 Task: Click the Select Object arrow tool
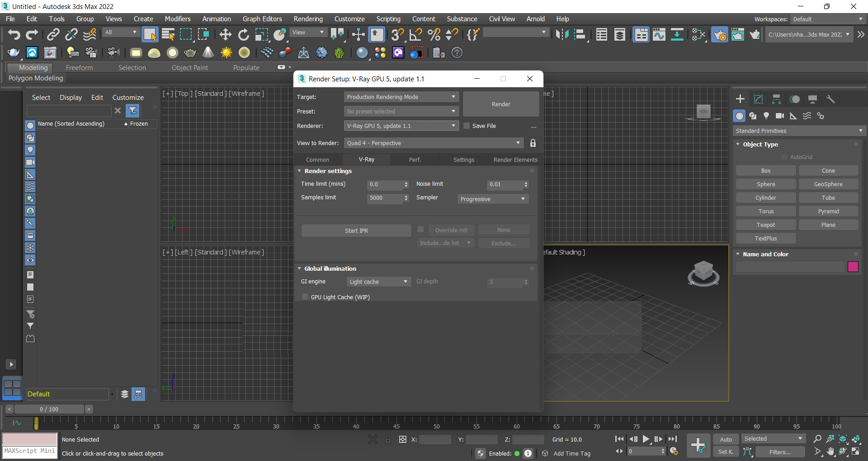tap(150, 35)
